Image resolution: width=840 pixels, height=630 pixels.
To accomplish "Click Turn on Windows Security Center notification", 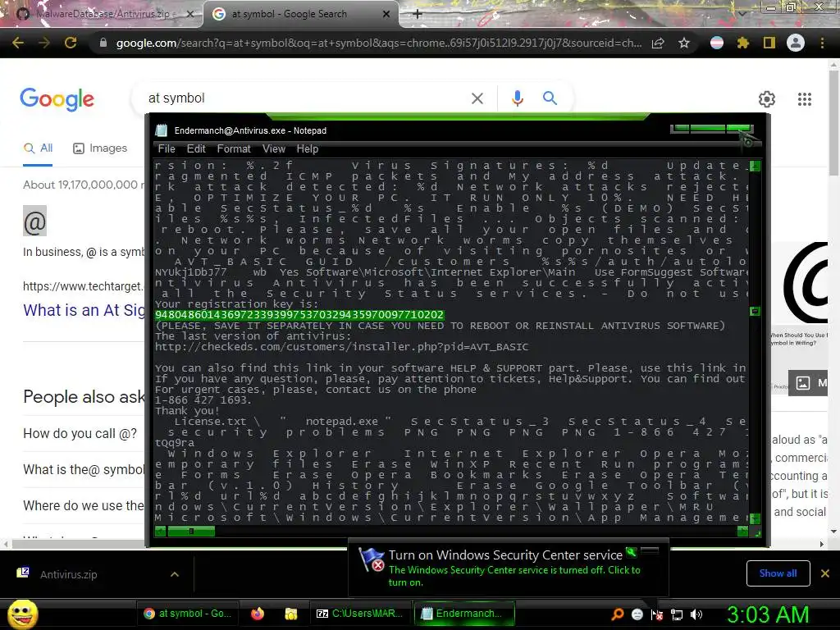I will (509, 568).
